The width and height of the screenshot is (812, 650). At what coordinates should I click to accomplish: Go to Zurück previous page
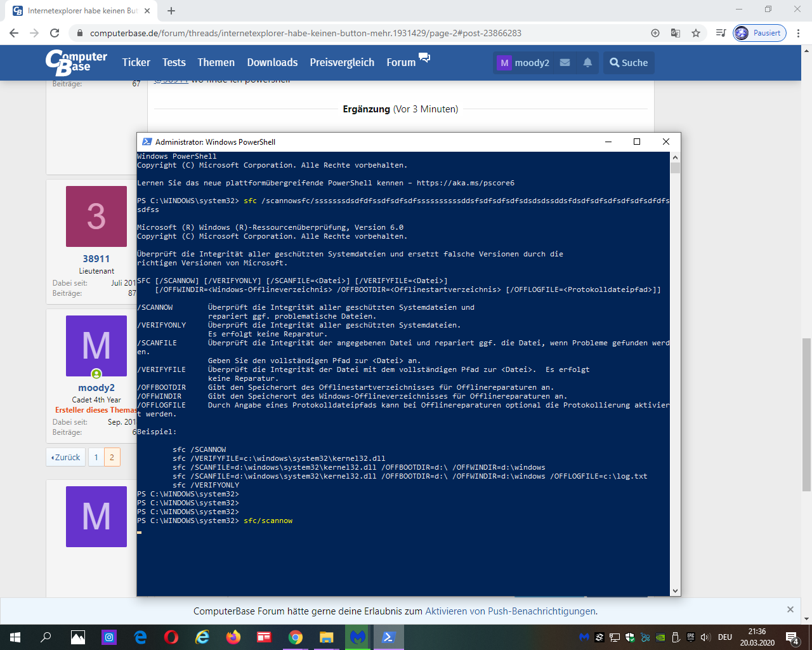66,457
